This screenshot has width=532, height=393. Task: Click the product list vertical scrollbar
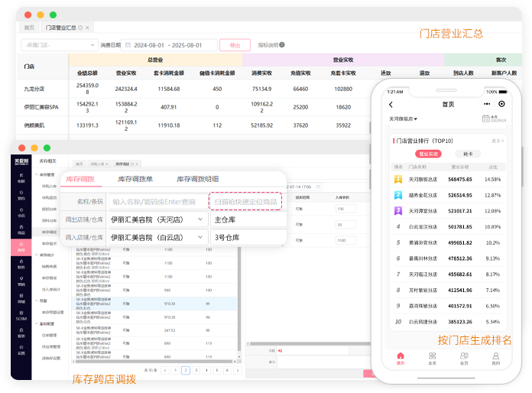(239, 299)
